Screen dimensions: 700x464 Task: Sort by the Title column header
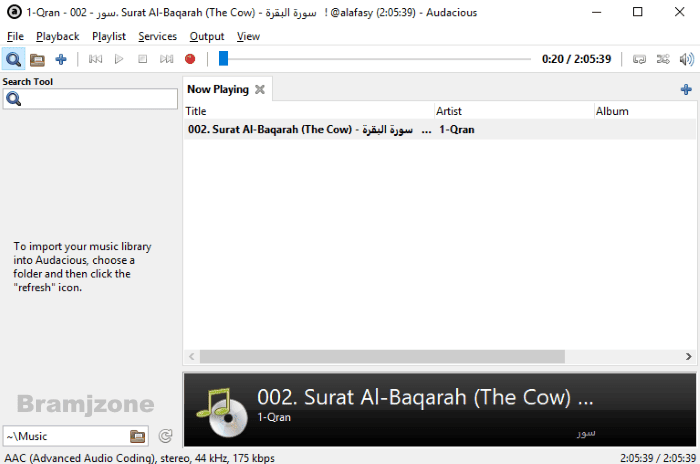(x=309, y=111)
